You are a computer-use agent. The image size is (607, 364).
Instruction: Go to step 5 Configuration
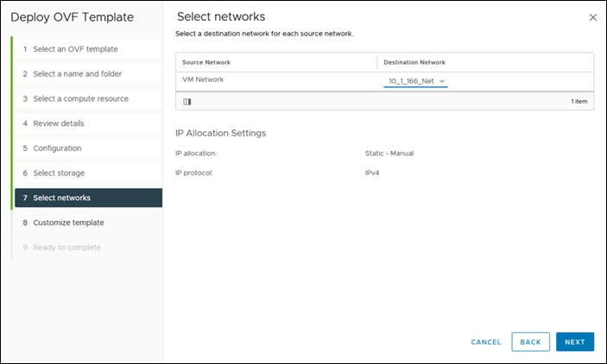tap(88, 148)
